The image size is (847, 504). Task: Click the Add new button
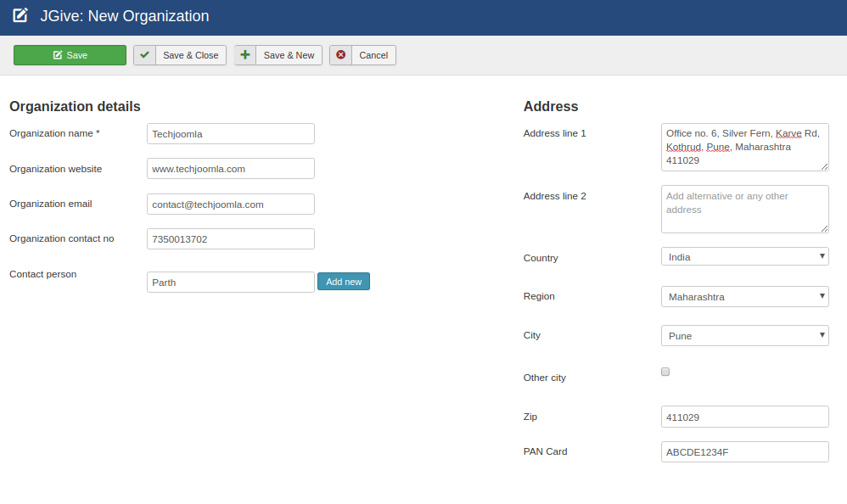click(x=344, y=282)
